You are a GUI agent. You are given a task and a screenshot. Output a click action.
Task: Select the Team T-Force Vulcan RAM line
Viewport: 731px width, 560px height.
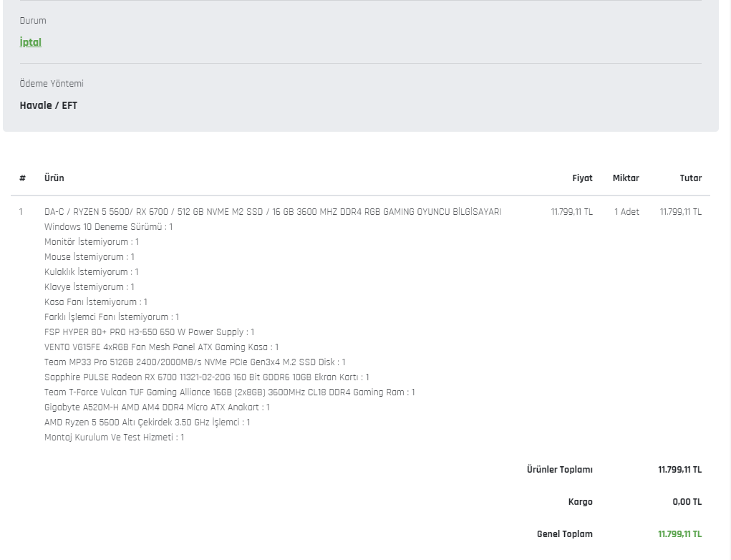229,392
